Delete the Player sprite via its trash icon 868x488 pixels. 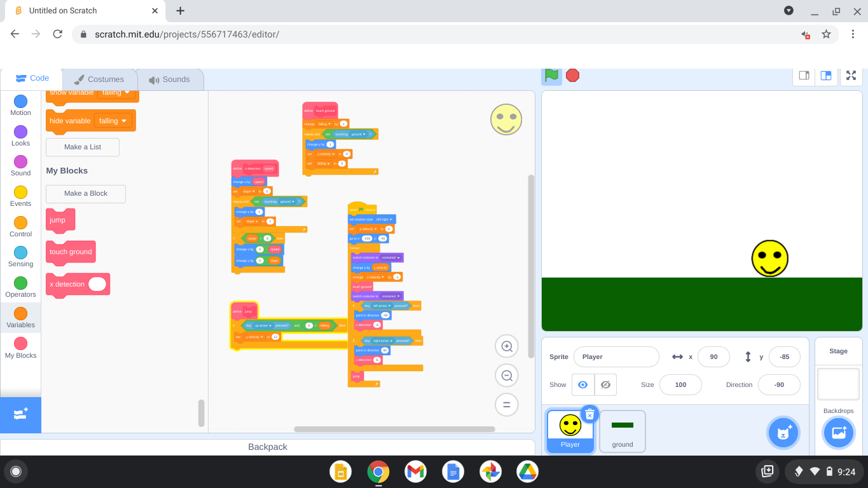point(589,414)
